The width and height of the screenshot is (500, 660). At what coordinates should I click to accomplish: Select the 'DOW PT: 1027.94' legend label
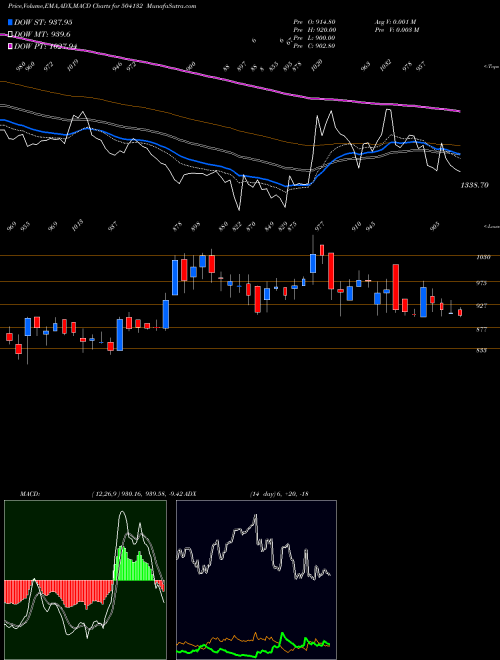45,46
